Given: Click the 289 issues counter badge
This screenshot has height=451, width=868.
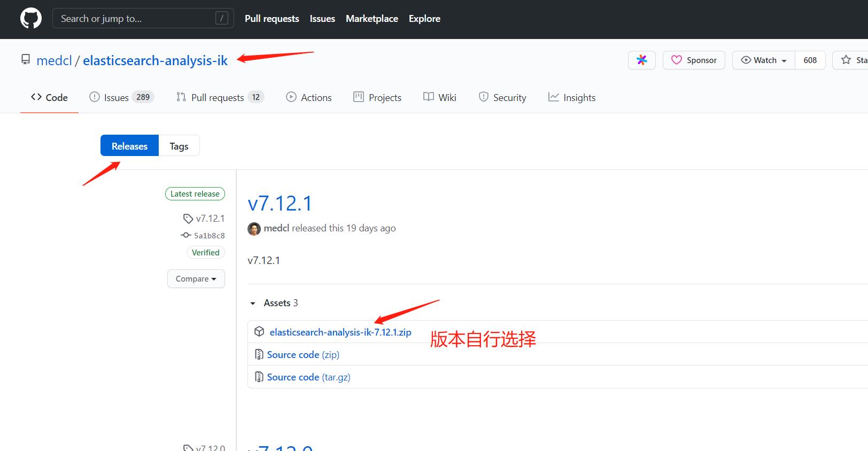Looking at the screenshot, I should click(x=143, y=97).
